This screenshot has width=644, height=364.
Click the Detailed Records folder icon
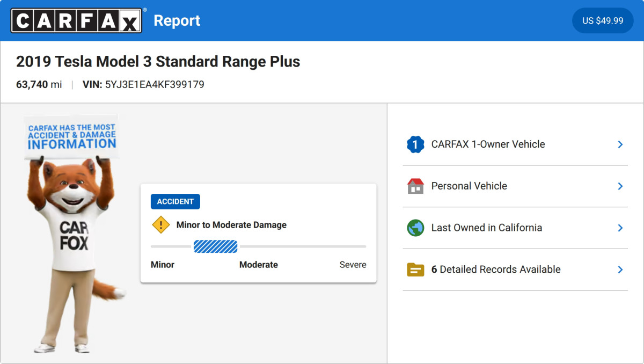[415, 270]
